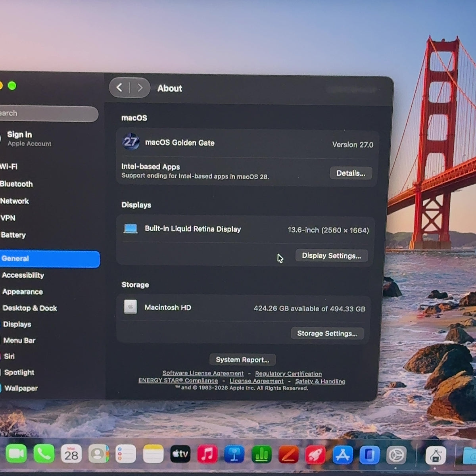The image size is (476, 476).
Task: Open the App Store from the Dock
Action: point(343,455)
